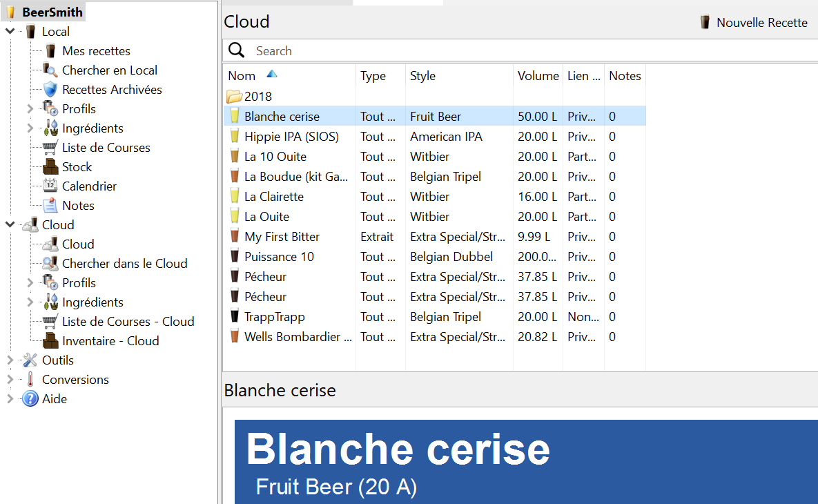Click the Chercher en Local magnifier icon
818x504 pixels.
point(50,70)
